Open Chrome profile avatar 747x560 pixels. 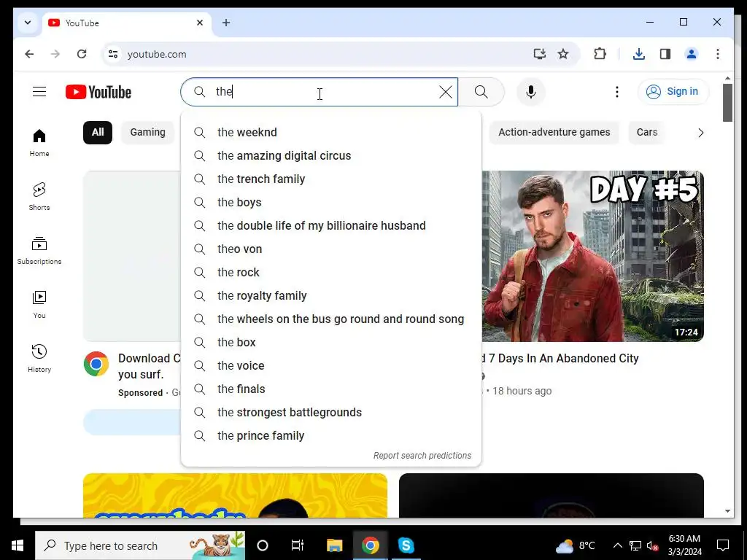click(x=692, y=54)
